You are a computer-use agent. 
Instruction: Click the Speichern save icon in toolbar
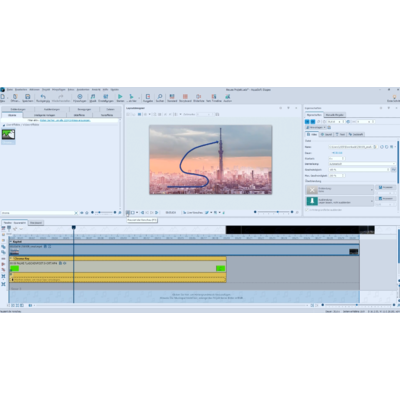pyautogui.click(x=28, y=97)
